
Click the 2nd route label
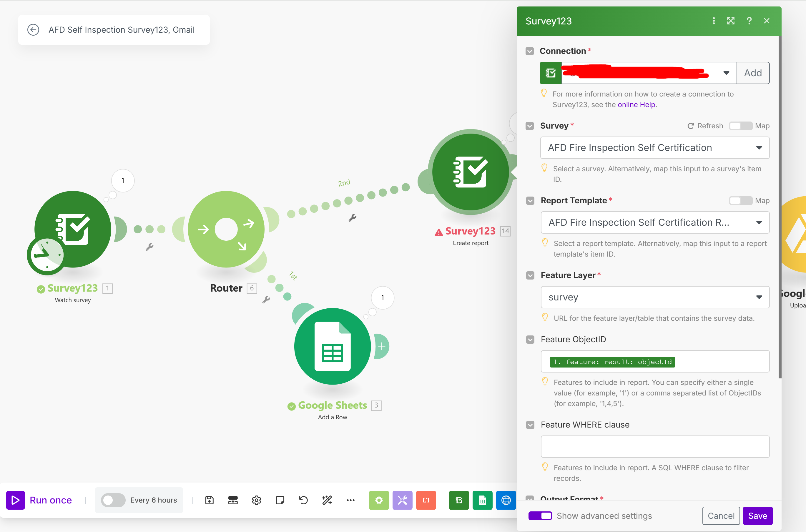point(344,183)
